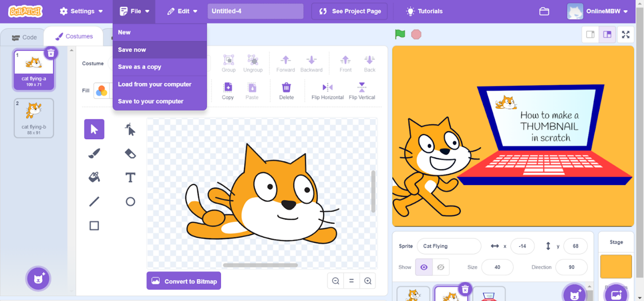Choose New from File menu
The width and height of the screenshot is (644, 301).
tap(159, 32)
